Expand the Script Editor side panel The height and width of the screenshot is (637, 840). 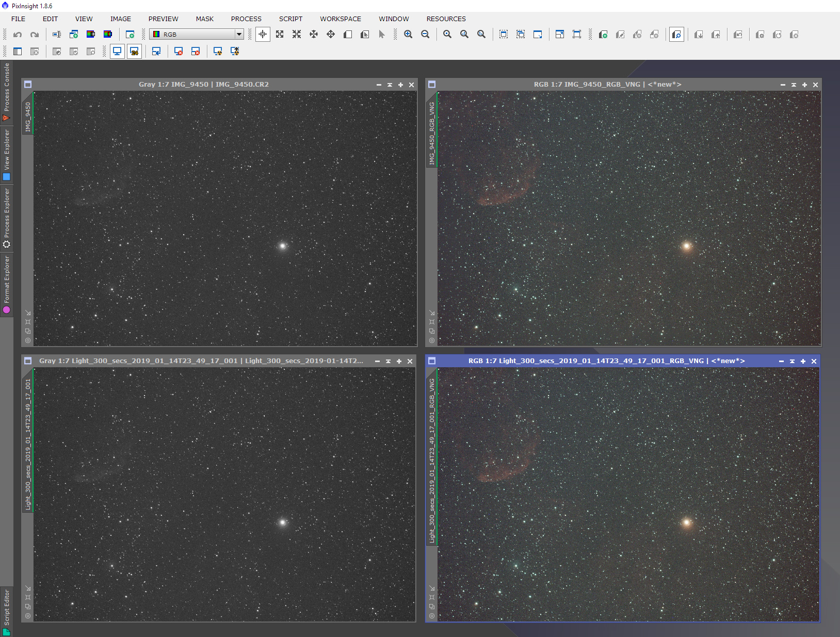tap(7, 612)
